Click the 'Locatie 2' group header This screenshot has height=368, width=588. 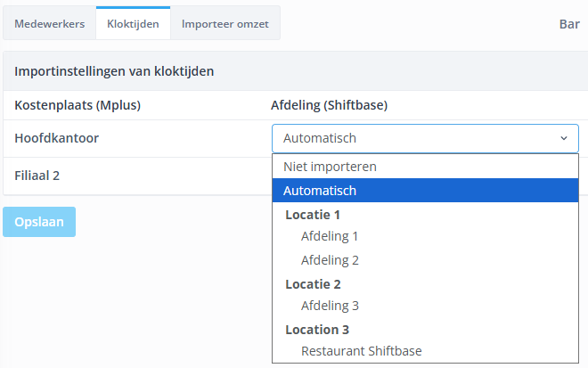[313, 284]
